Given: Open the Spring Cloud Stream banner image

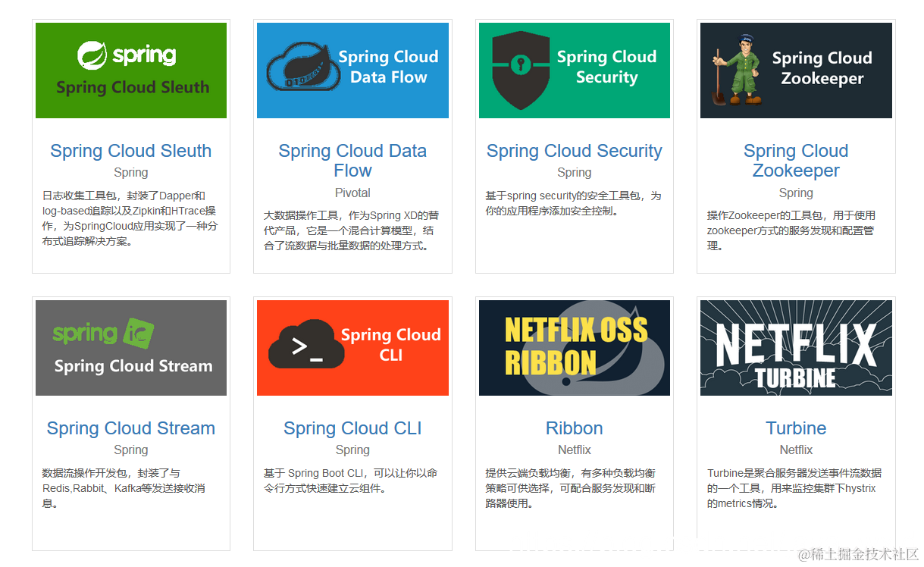Looking at the screenshot, I should pyautogui.click(x=131, y=348).
